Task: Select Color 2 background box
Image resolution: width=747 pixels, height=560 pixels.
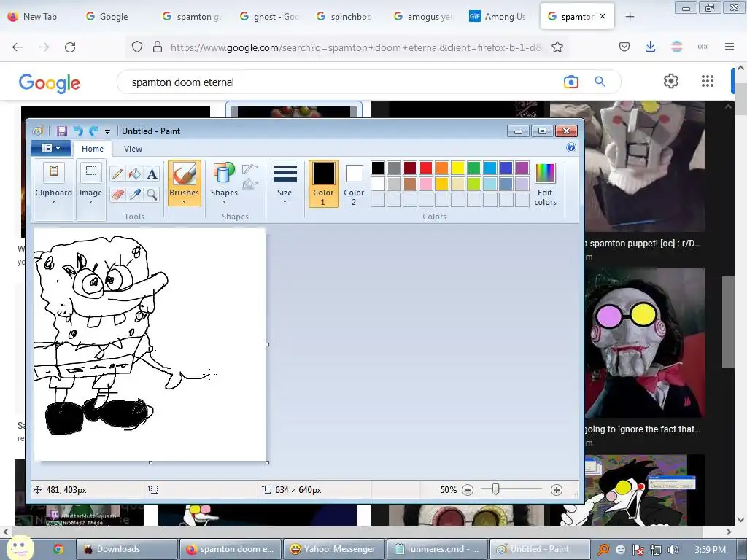Action: (x=354, y=184)
